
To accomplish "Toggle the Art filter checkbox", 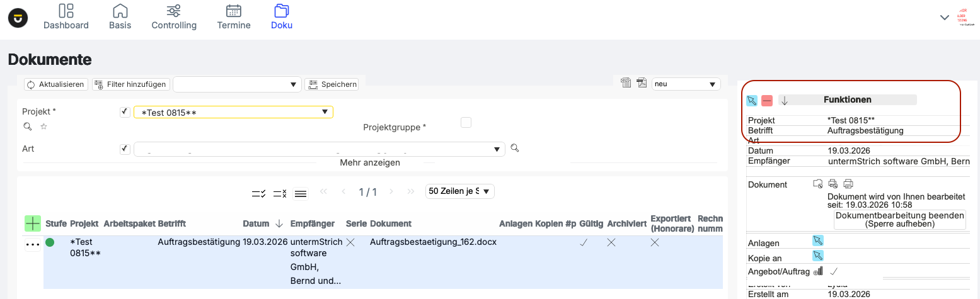I will click(x=125, y=149).
